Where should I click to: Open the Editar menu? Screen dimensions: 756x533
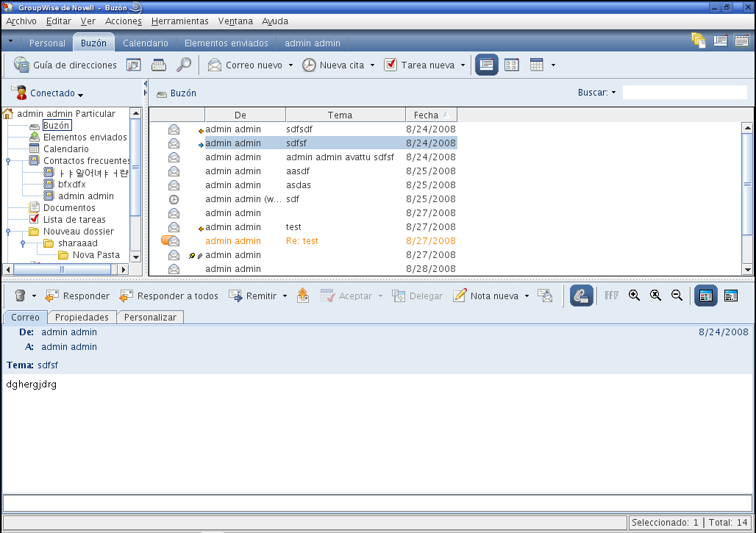coord(58,21)
